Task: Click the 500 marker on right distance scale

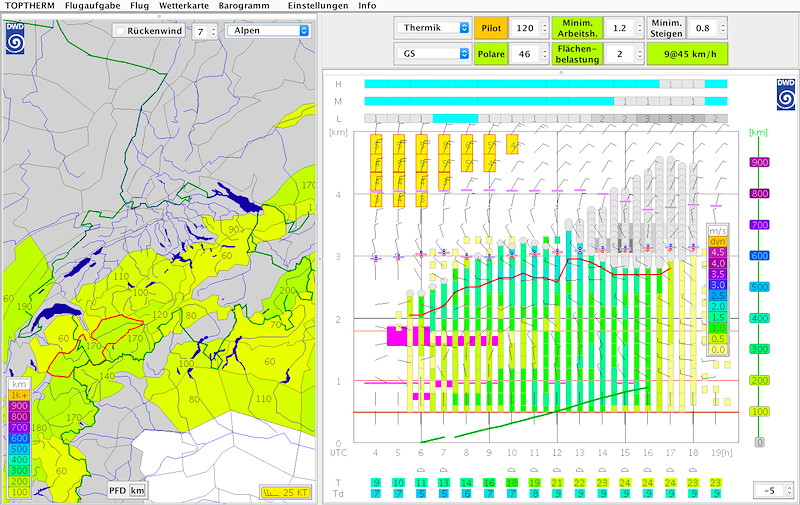Action: 759,287
